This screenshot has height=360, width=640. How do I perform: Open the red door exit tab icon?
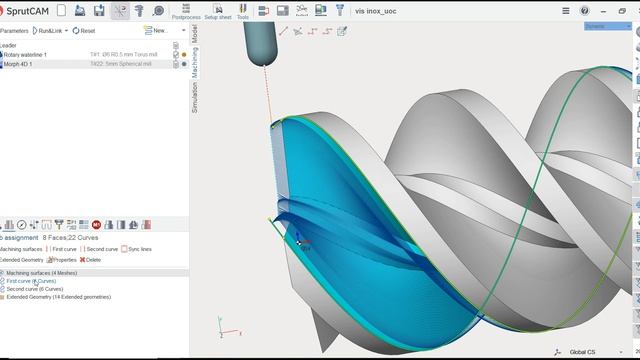[x=146, y=224]
